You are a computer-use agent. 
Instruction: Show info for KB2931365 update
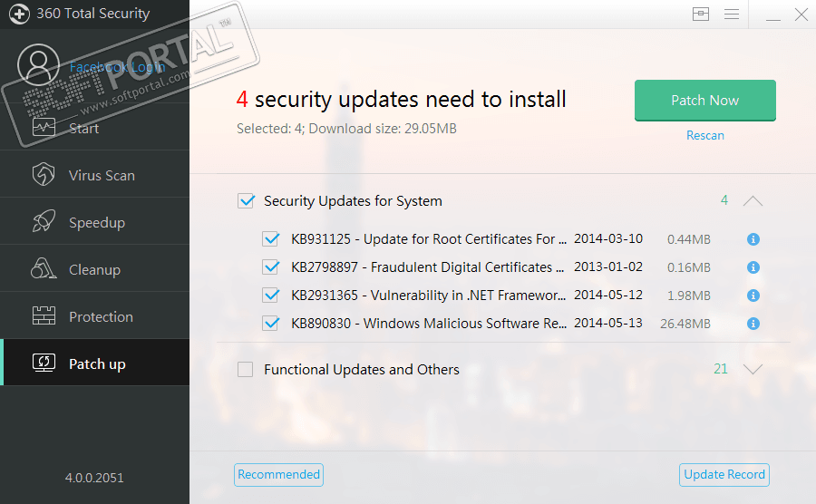point(753,296)
